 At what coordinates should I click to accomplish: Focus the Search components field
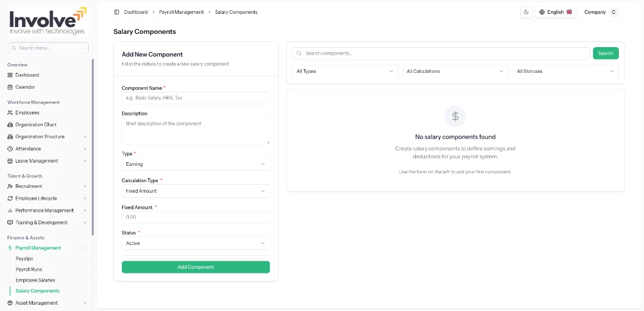[441, 53]
